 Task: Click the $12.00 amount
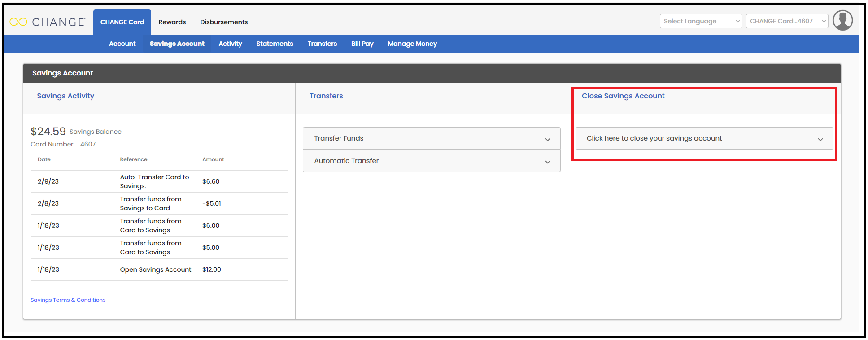click(212, 269)
